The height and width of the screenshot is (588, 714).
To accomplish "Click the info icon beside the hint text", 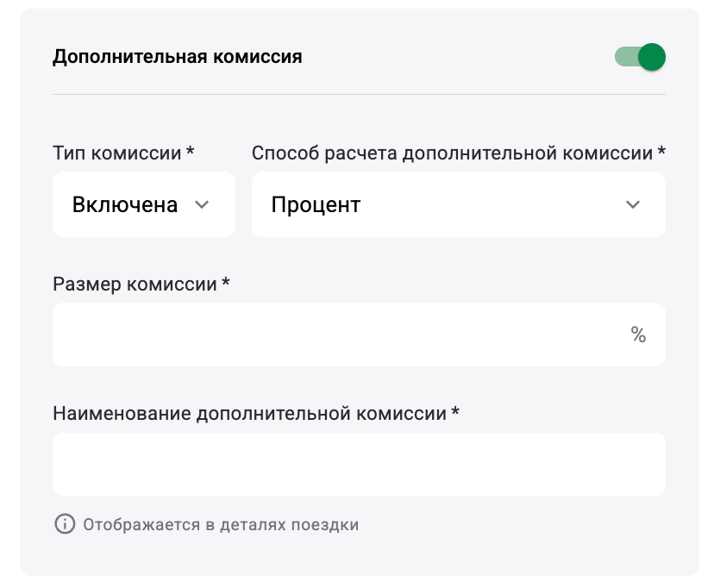I will 65,524.
